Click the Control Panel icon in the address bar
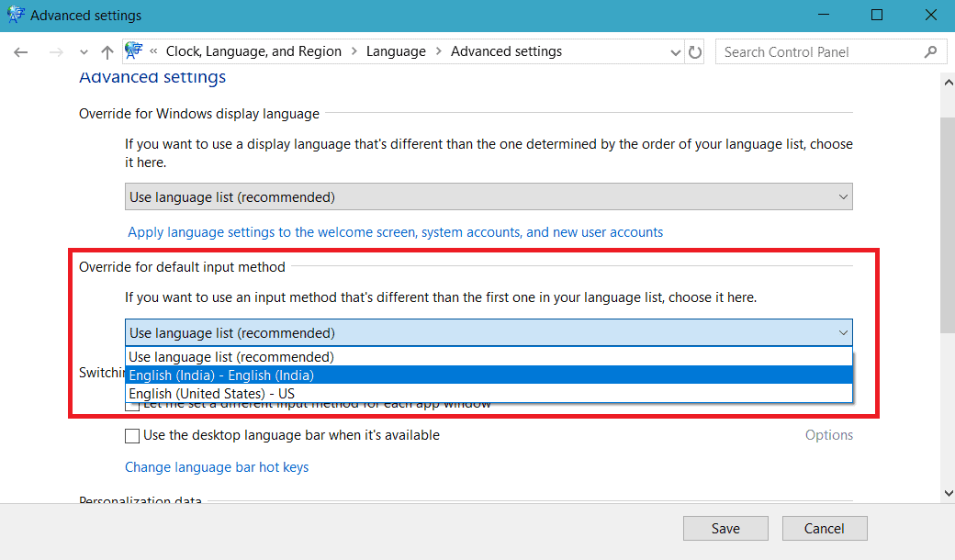 pyautogui.click(x=134, y=50)
